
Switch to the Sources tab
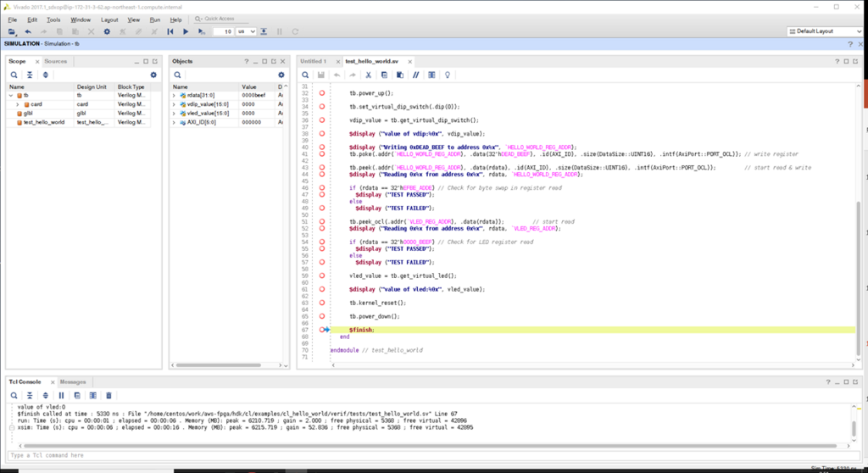pos(55,62)
